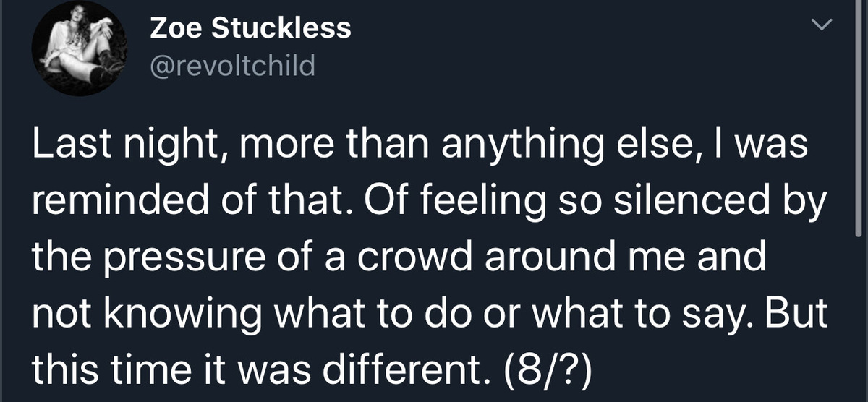The image size is (868, 402).
Task: Click Zoe Stuckless's profile picture
Action: click(78, 48)
